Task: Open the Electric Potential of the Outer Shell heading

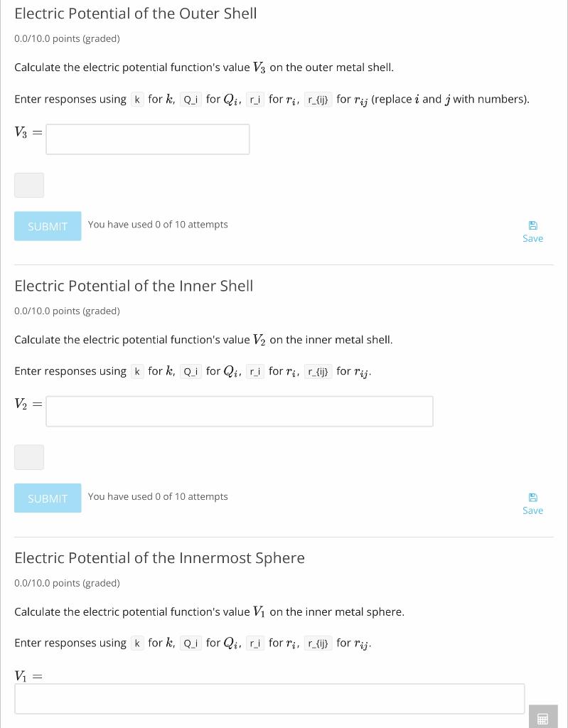Action: (x=135, y=14)
